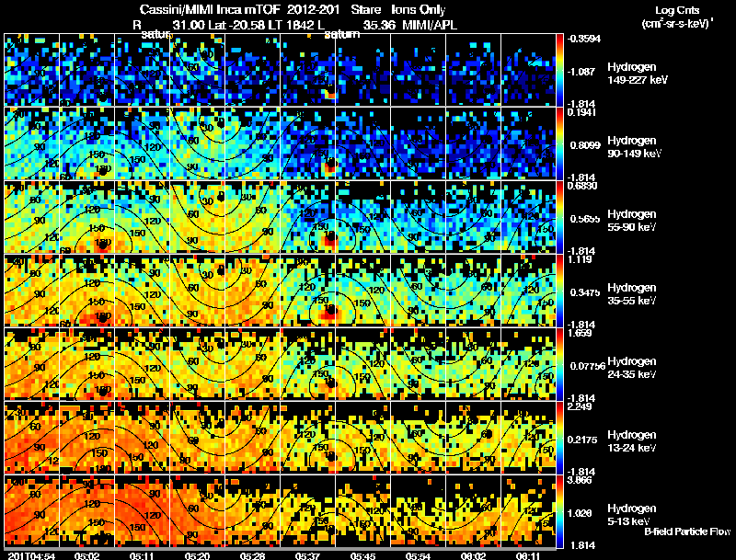
Task: Select the 05:37 panel in 55-90 keV row
Action: [308, 217]
